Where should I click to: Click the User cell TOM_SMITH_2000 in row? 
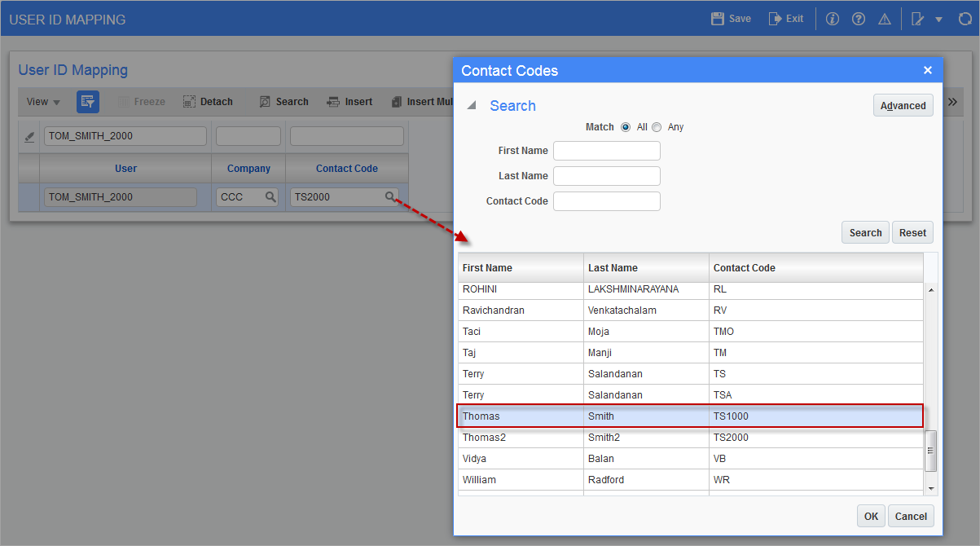[121, 196]
